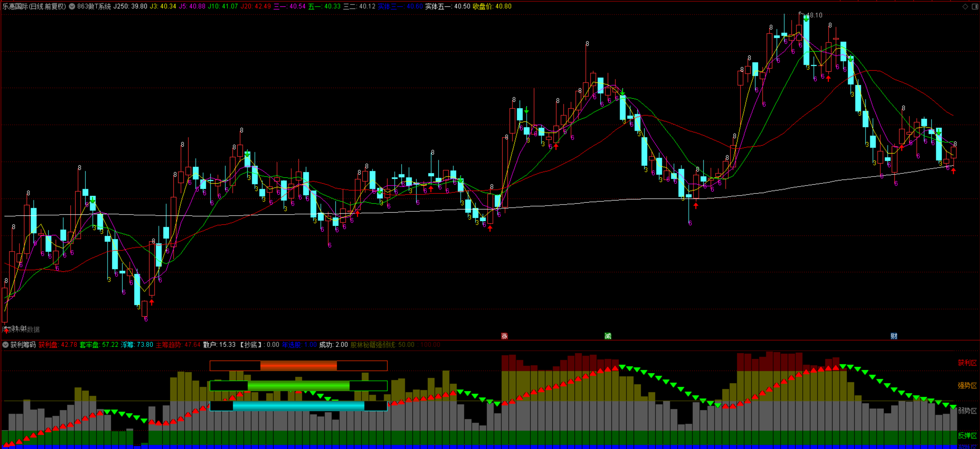Click the 三一: 40.54 label
980x449 pixels.
[290, 6]
